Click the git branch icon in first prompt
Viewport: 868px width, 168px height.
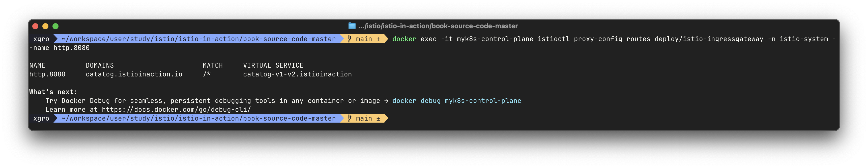350,39
